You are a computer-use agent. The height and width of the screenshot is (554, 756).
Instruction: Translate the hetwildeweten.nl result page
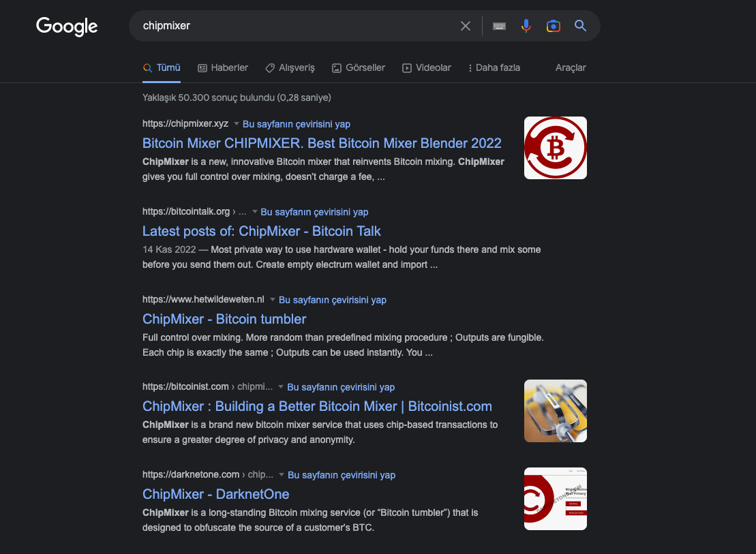coord(333,299)
